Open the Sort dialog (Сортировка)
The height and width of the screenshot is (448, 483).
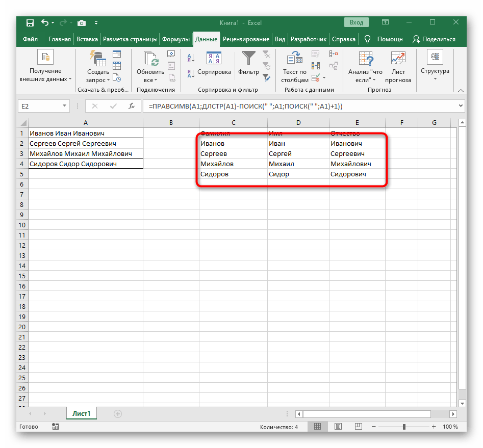click(x=214, y=64)
